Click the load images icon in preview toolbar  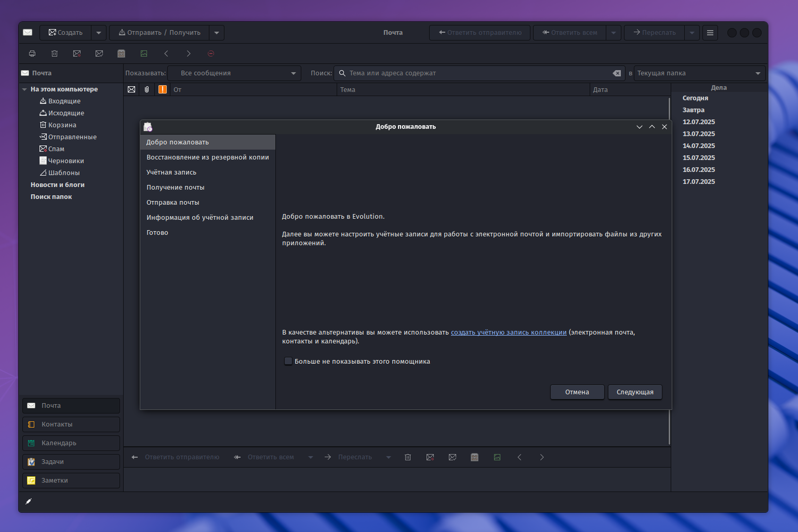(497, 457)
